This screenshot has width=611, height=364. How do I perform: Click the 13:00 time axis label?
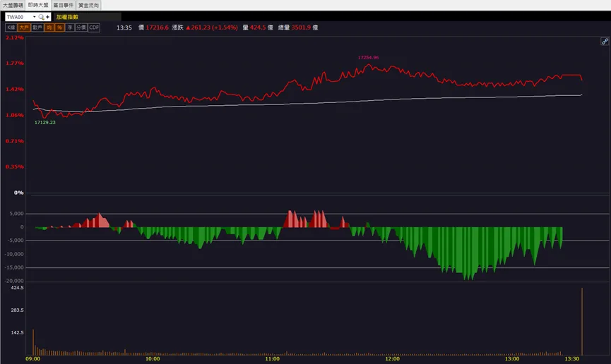[x=511, y=359]
